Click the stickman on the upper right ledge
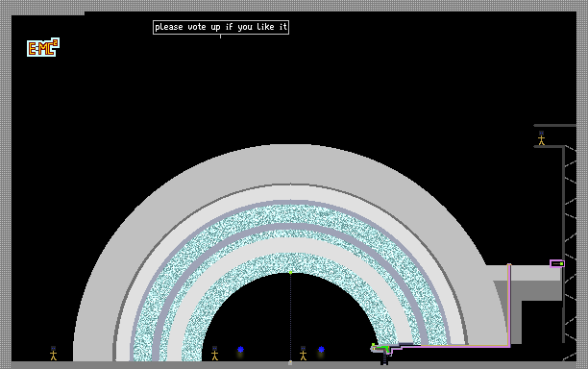This screenshot has width=588, height=369. pos(541,138)
